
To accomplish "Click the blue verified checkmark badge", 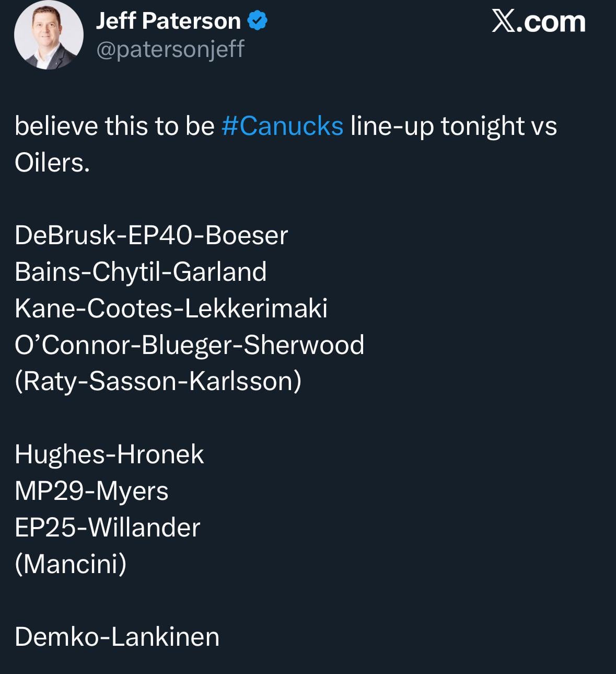I will [257, 21].
